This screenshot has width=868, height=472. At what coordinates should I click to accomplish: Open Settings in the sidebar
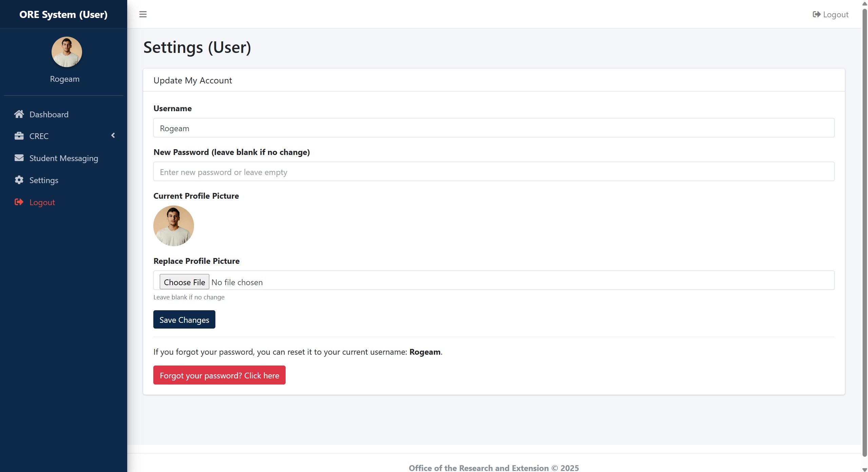[44, 180]
